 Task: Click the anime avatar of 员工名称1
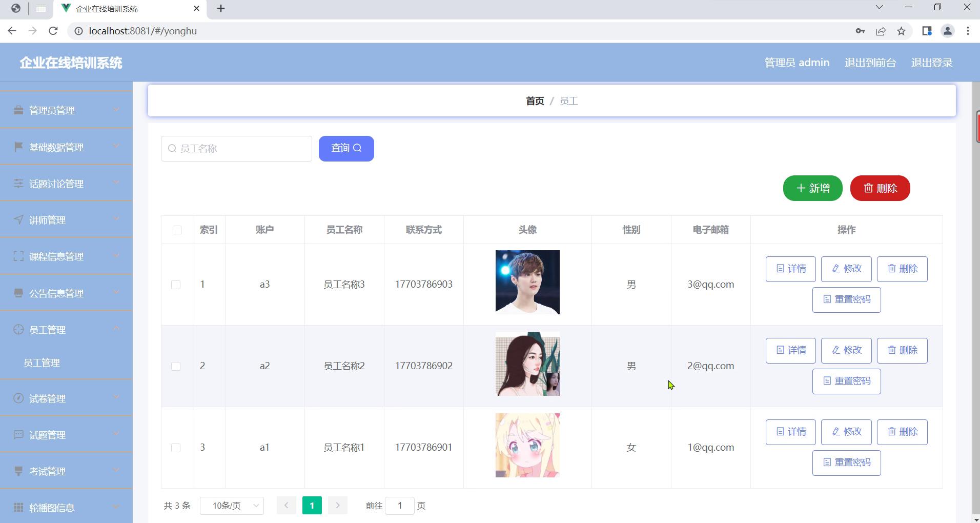(527, 446)
